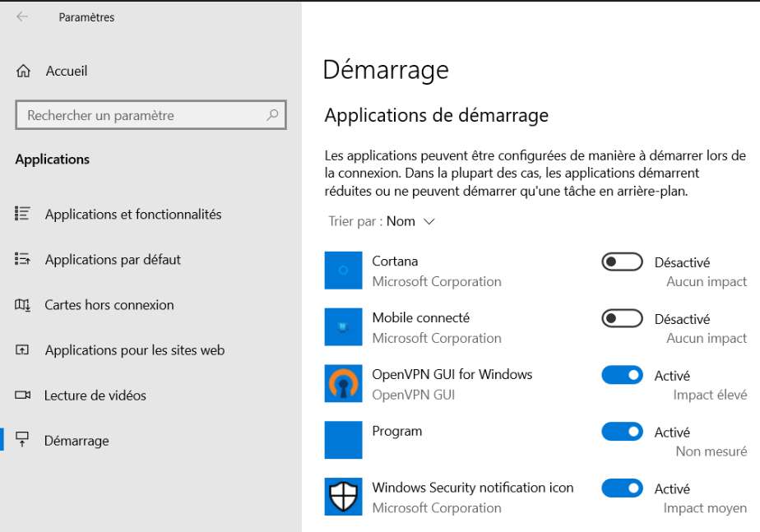
Task: Click Aucun impact for Mobile connecté
Action: [707, 338]
